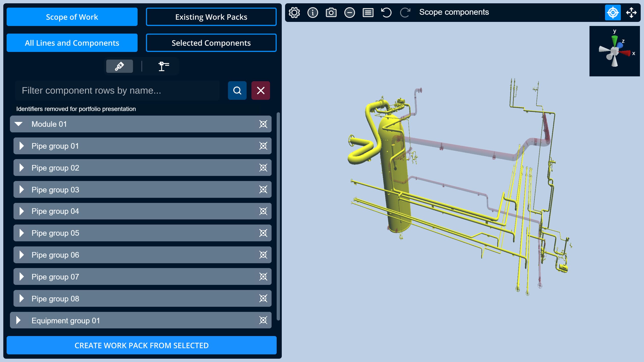Image resolution: width=644 pixels, height=362 pixels.
Task: Click the green Y axis cone on gizmo
Action: [x=615, y=41]
